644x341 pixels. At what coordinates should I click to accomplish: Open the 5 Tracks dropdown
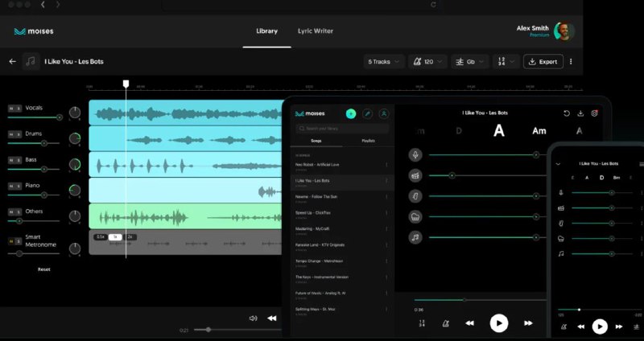point(384,62)
